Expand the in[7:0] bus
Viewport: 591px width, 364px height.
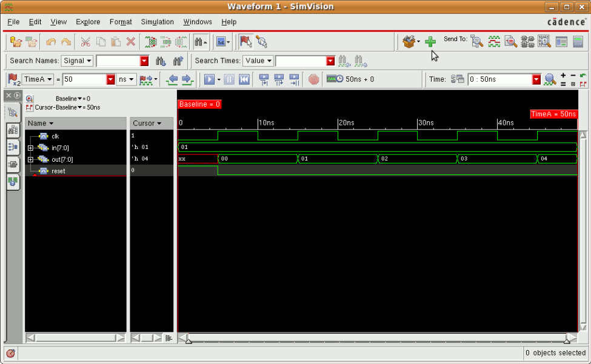[30, 148]
